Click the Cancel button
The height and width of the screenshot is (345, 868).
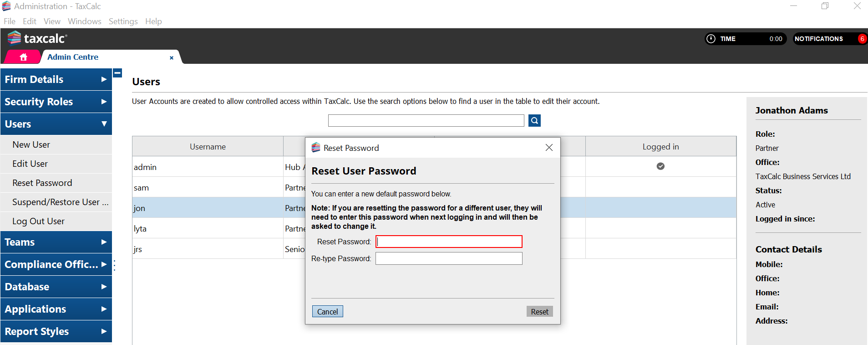(327, 312)
